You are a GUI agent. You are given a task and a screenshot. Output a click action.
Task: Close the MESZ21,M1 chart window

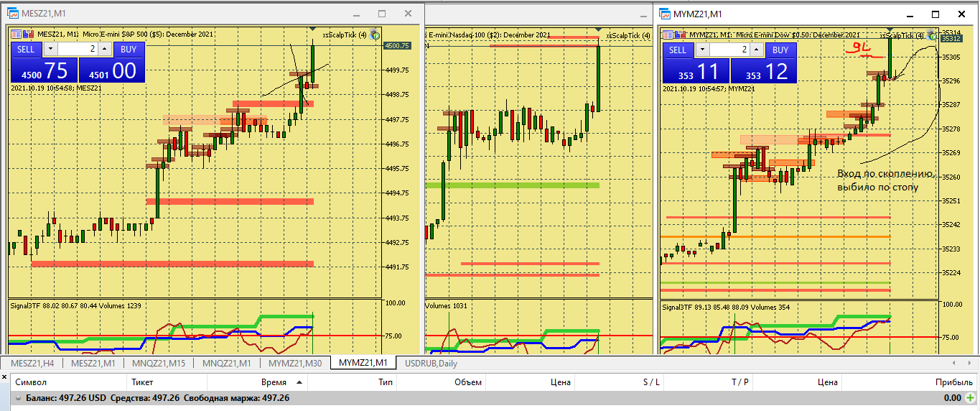(x=408, y=14)
